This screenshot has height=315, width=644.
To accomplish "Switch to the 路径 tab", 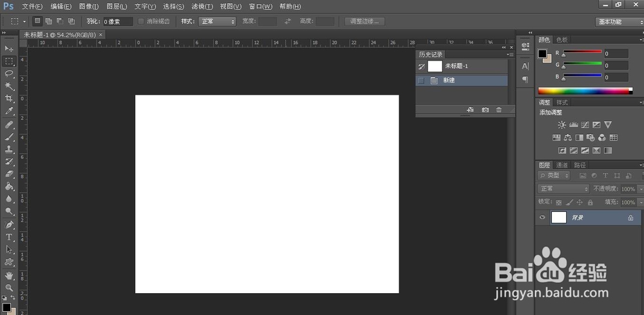I will (580, 165).
